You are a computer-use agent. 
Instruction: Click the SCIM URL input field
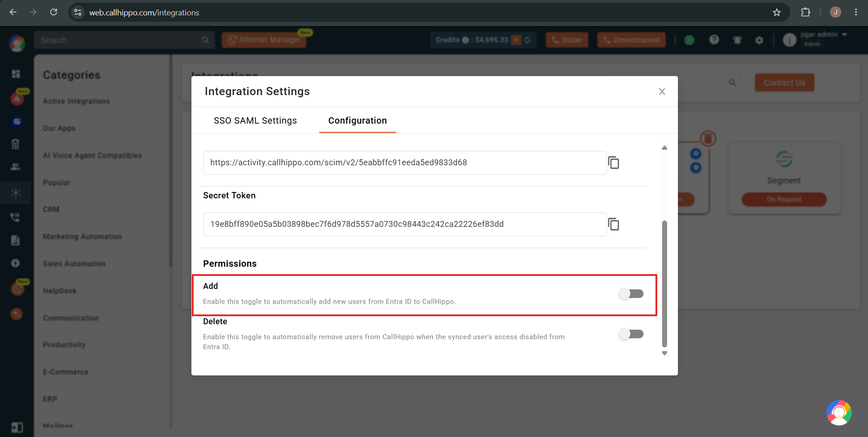(x=405, y=163)
